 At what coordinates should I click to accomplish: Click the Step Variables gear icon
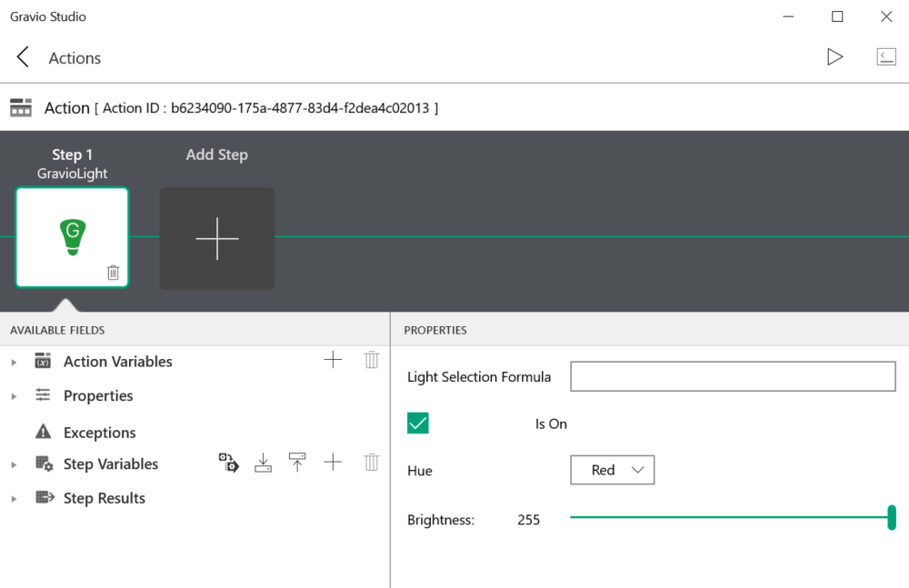coord(44,463)
